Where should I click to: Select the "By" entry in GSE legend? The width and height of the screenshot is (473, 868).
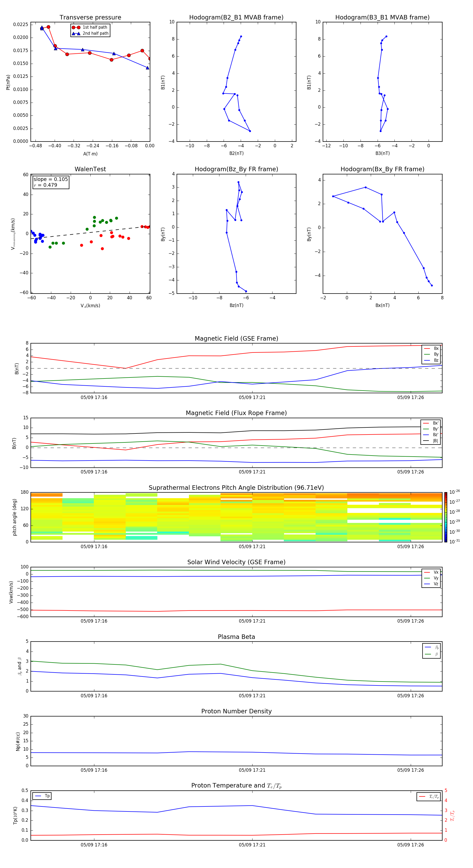coord(431,354)
